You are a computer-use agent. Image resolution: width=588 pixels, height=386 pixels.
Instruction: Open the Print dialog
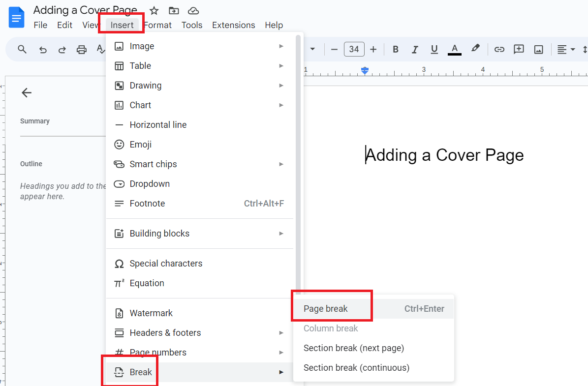81,49
